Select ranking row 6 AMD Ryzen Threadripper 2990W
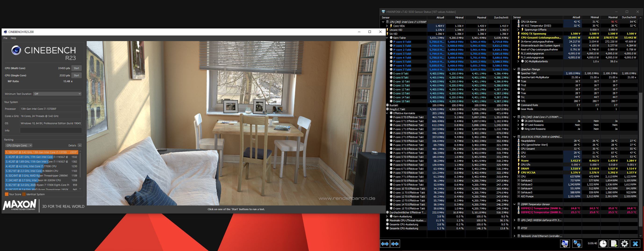 coord(42,176)
